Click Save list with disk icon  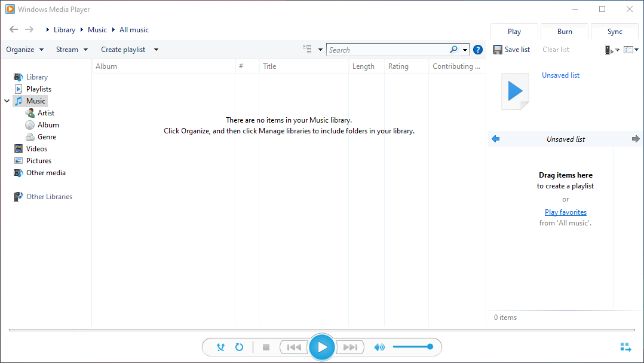(x=511, y=49)
